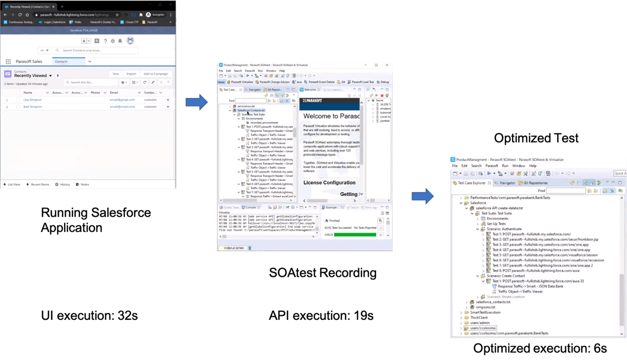Open the Parasoft Load Test perspective
This screenshot has height=364, width=627.
(x=361, y=82)
